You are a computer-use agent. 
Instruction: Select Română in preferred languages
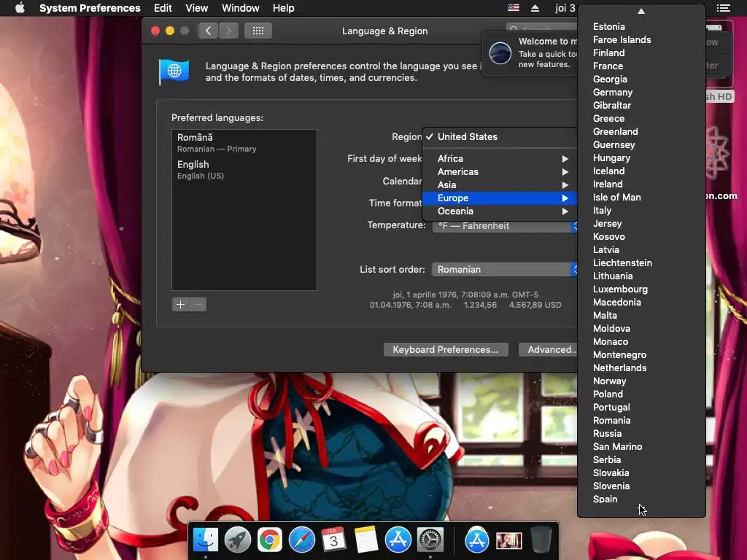pyautogui.click(x=244, y=143)
